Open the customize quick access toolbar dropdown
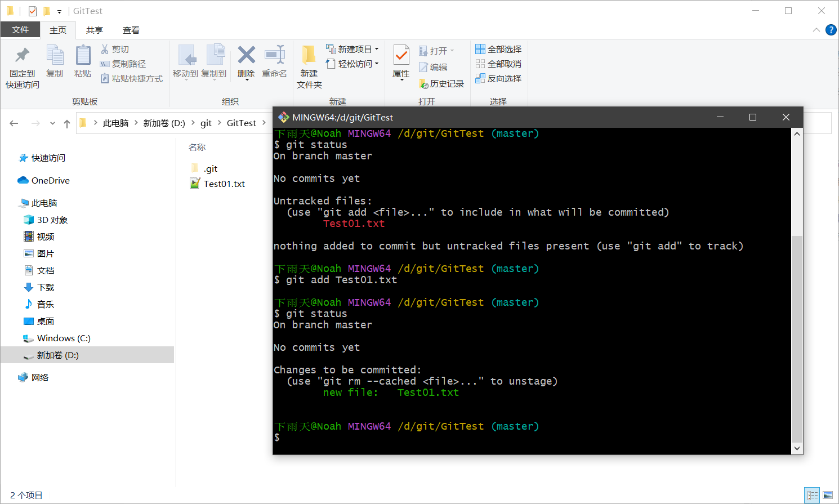Viewport: 839px width, 504px height. 59,11
